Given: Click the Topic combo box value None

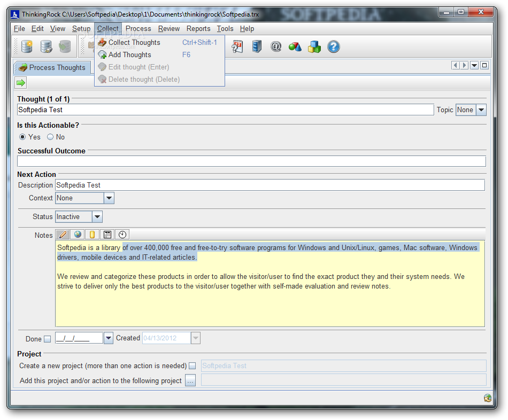Looking at the screenshot, I should click(x=466, y=110).
